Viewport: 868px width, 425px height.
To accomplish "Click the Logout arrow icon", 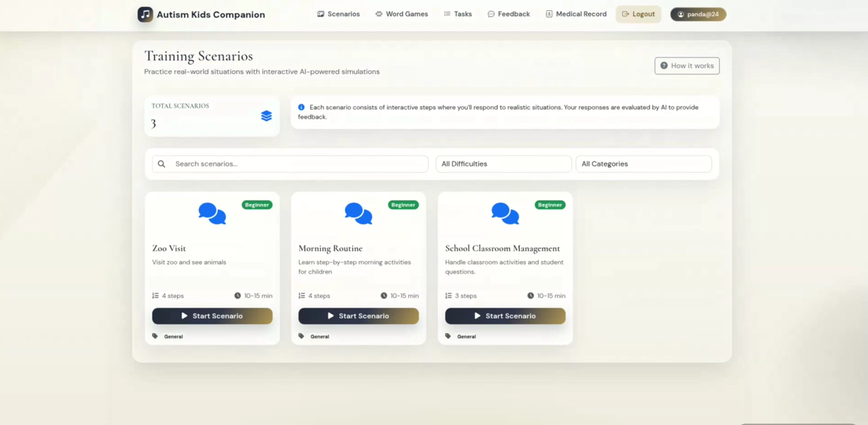I will point(626,14).
